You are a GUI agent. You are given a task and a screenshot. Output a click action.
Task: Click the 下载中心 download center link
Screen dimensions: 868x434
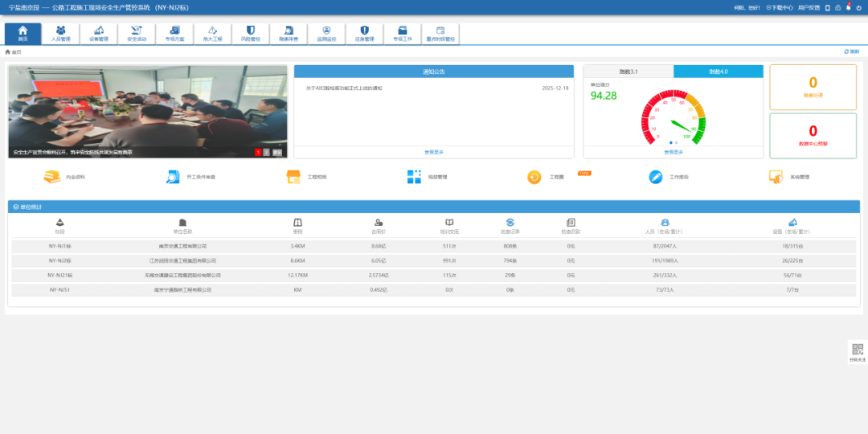click(780, 8)
